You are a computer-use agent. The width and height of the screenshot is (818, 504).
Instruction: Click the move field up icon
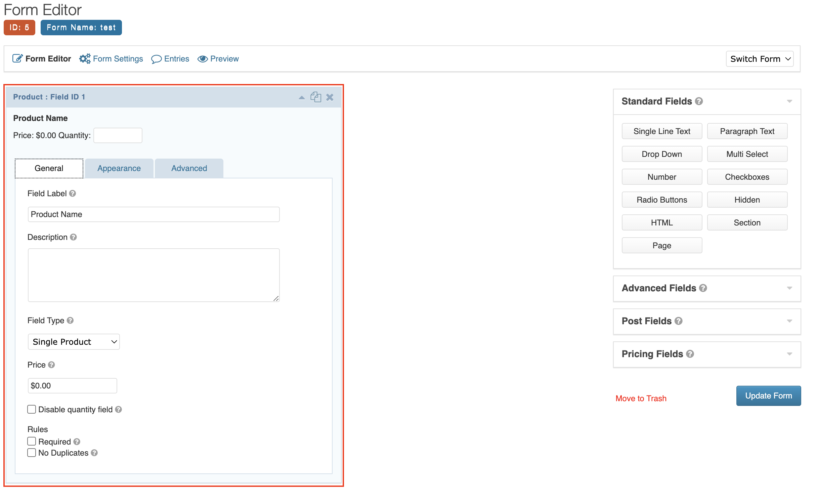tap(301, 98)
